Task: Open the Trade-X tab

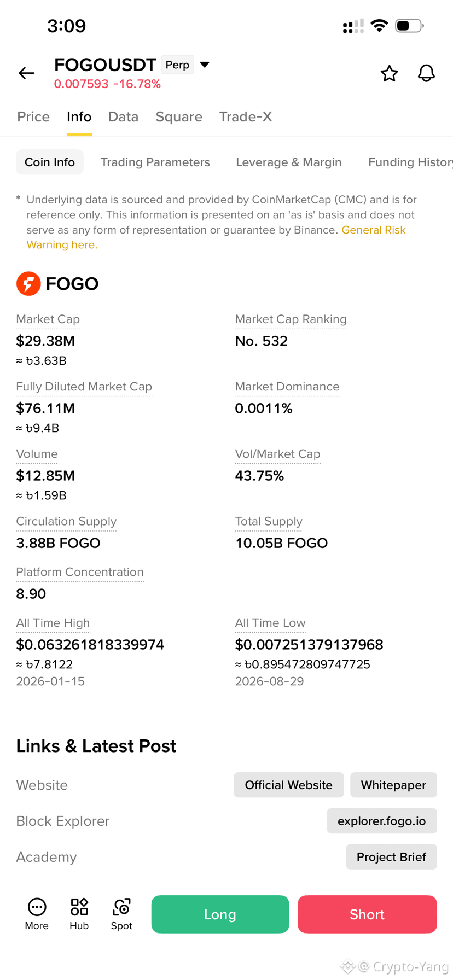Action: pyautogui.click(x=246, y=116)
